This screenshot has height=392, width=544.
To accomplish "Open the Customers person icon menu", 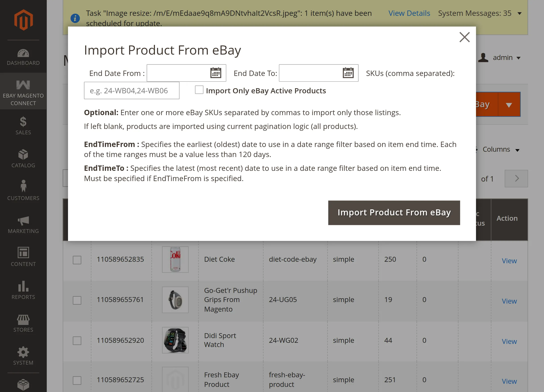I will (23, 190).
